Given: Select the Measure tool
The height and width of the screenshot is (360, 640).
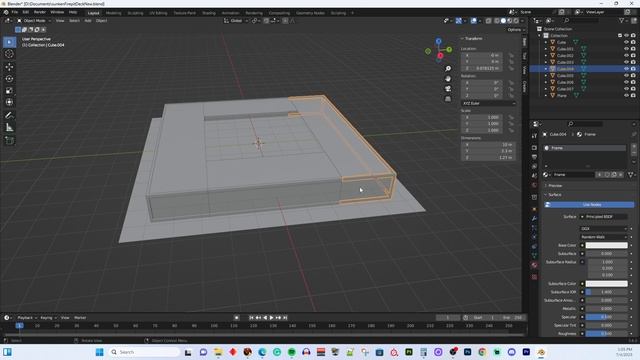Looking at the screenshot, I should [x=9, y=128].
